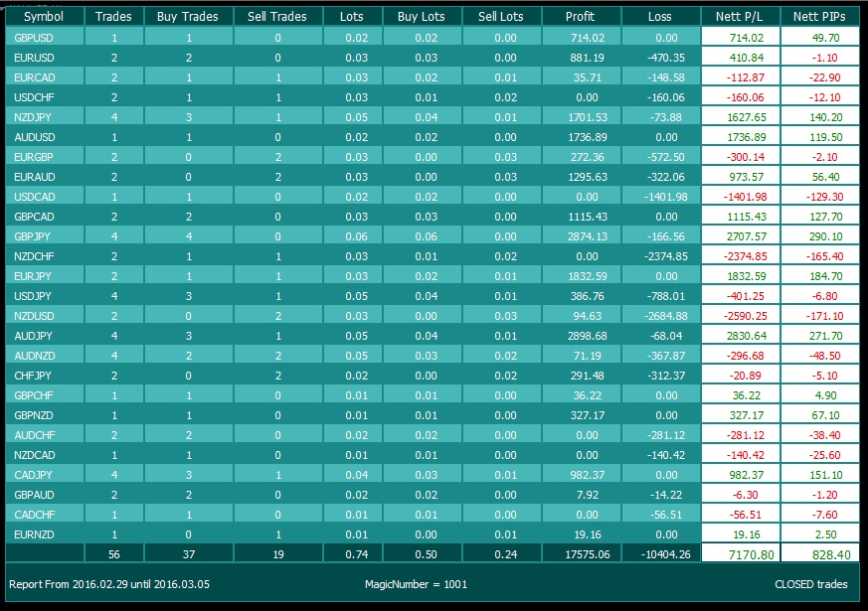Select the GBPNZD symbol cell
Image resolution: width=868 pixels, height=611 pixels.
(45, 416)
